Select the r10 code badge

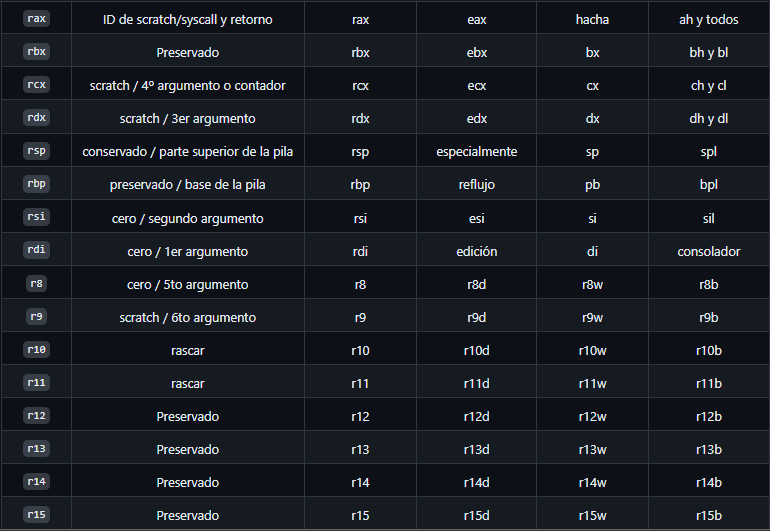(x=36, y=349)
